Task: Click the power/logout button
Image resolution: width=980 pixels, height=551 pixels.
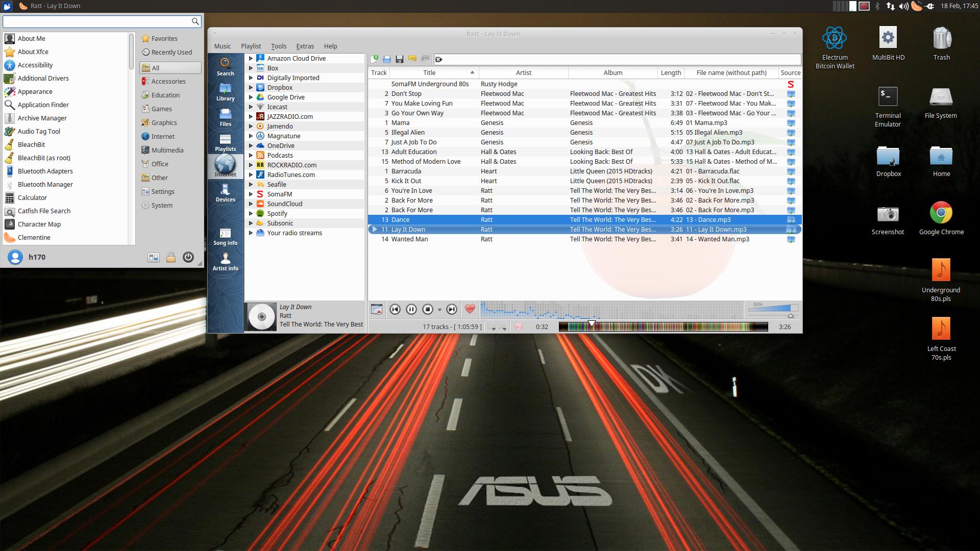Action: 188,257
